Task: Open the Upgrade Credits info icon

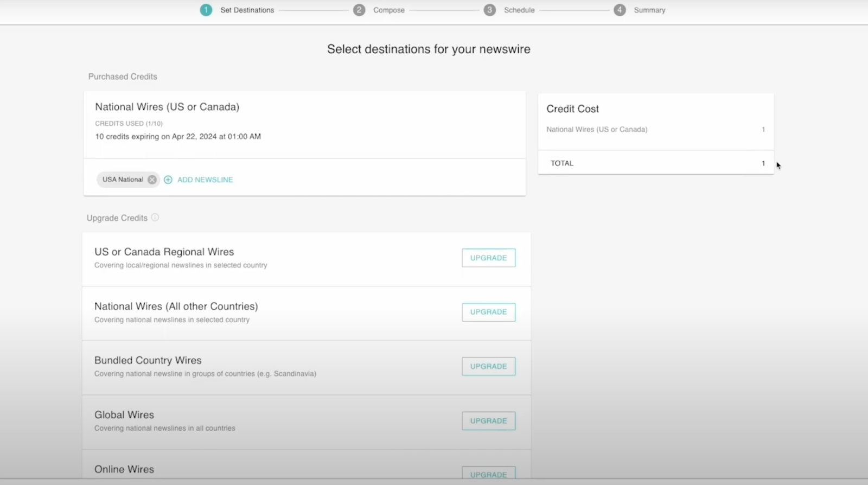Action: coord(155,218)
